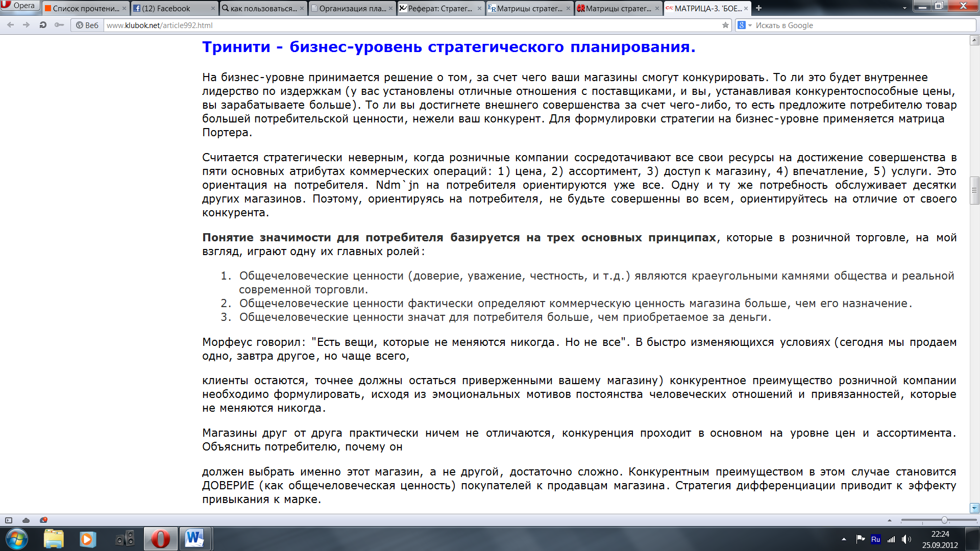Screen dimensions: 980x551
Task: Toggle the Opera panels button in status bar
Action: click(x=9, y=520)
